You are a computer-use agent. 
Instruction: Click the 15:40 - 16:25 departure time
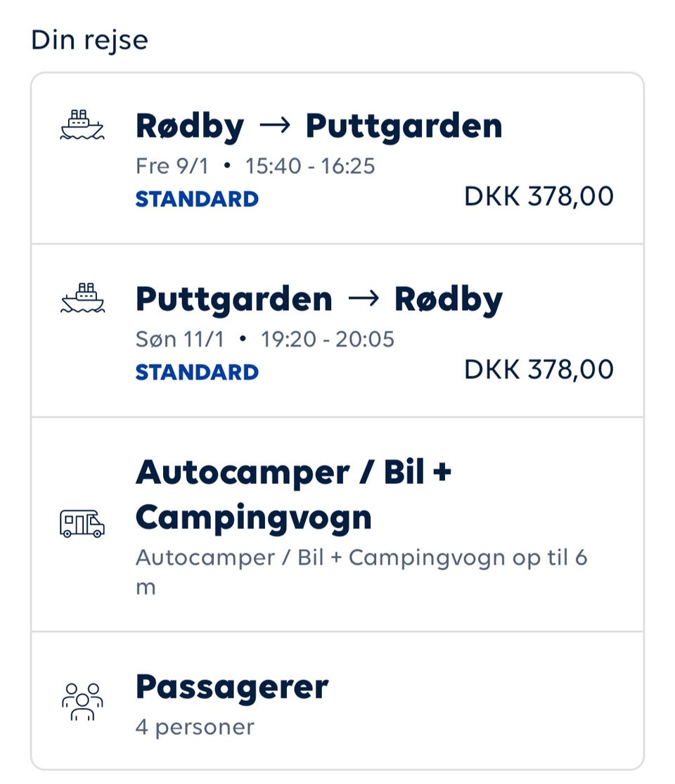[310, 166]
